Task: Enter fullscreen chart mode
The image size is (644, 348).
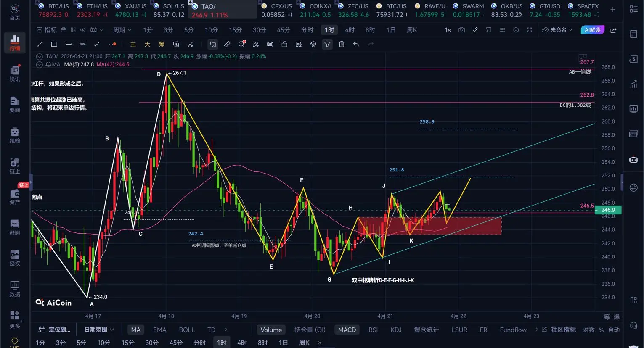Action: pyautogui.click(x=530, y=30)
